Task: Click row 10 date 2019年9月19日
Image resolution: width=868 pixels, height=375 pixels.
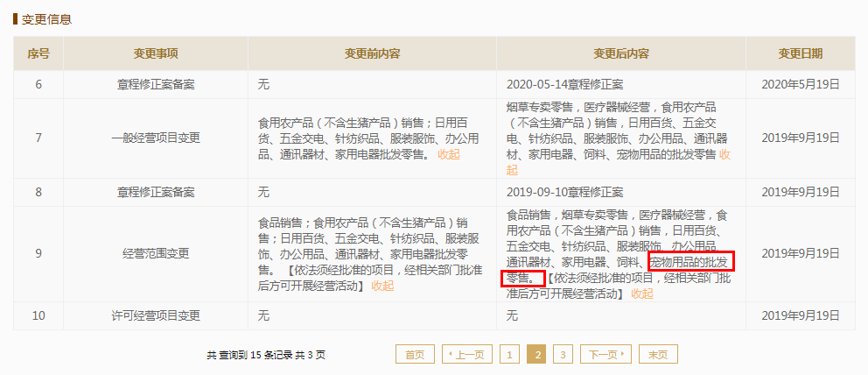Action: click(801, 315)
